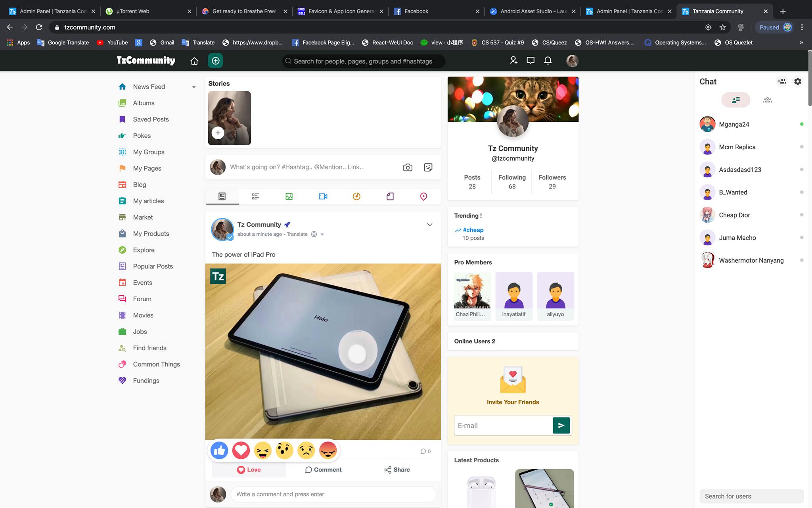React with the surprised Wow emoji
Image resolution: width=812 pixels, height=508 pixels.
284,450
